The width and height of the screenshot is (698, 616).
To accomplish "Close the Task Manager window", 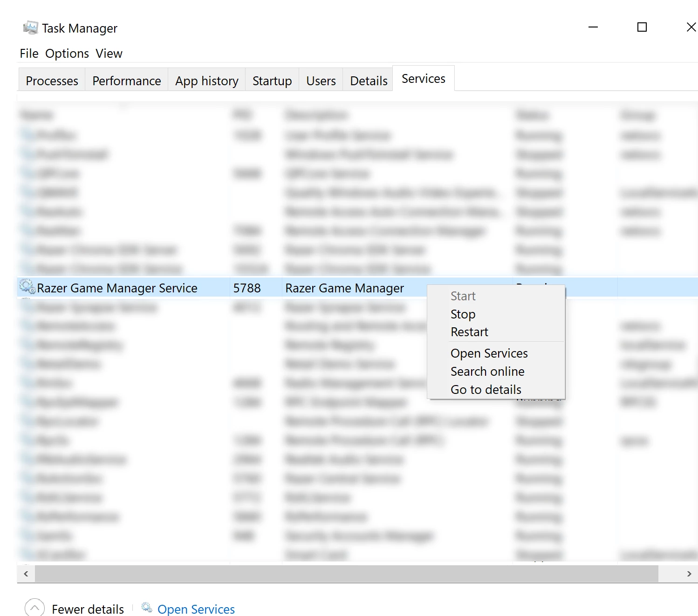I will point(691,27).
